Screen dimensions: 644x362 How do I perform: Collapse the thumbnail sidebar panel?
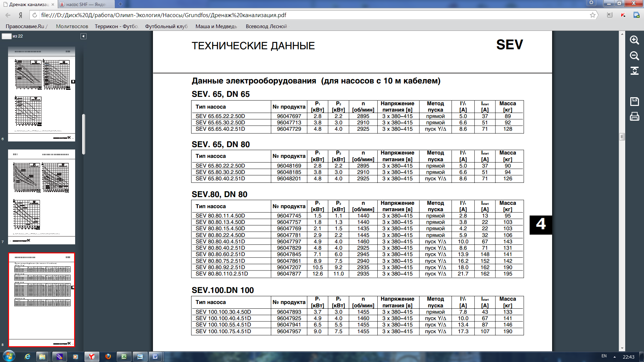tap(84, 36)
